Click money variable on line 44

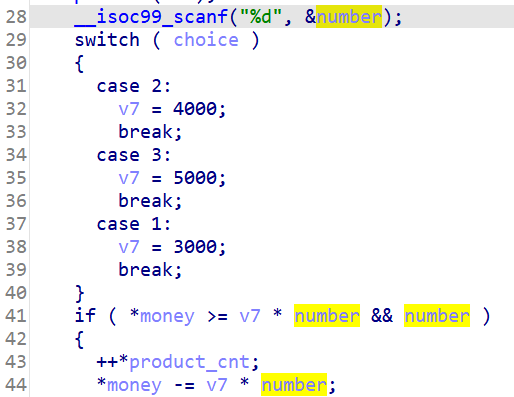pos(134,385)
